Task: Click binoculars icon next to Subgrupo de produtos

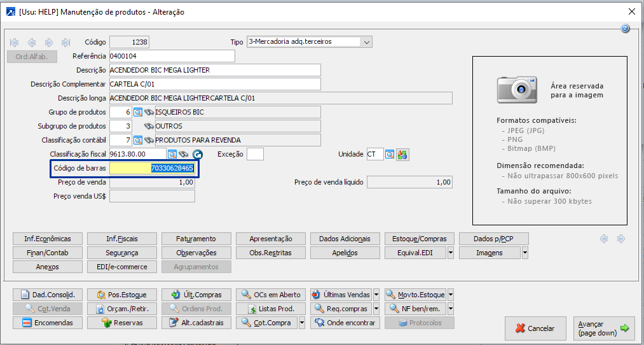Action: 149,126
